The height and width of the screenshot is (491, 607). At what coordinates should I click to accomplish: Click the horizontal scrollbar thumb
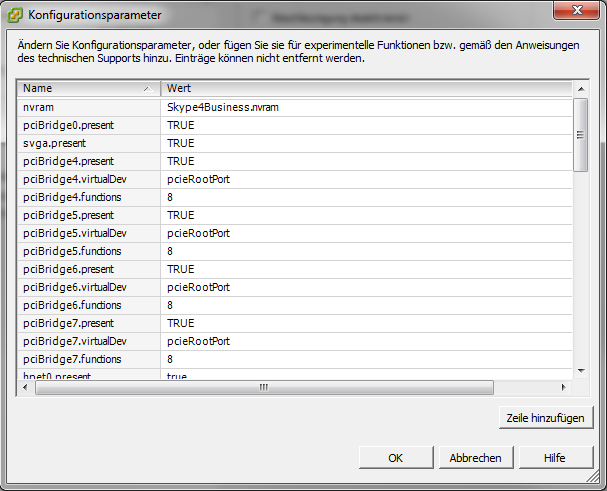(264, 386)
